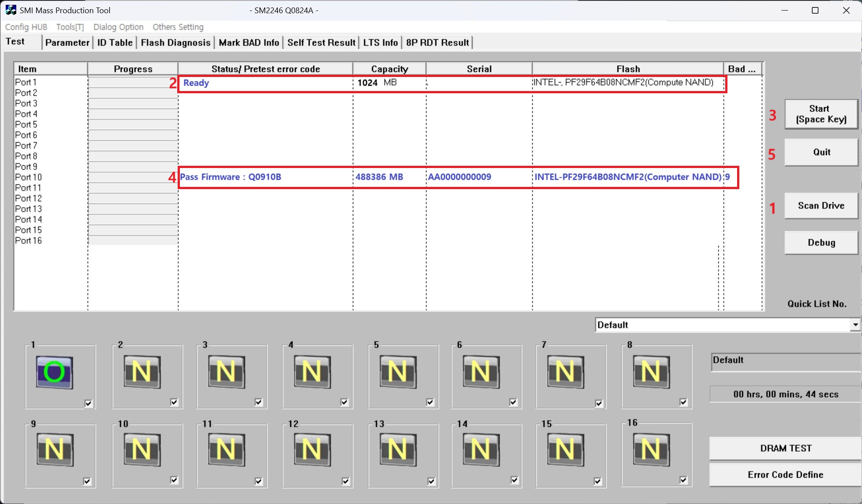Open the Dialog Option menu

tap(118, 27)
